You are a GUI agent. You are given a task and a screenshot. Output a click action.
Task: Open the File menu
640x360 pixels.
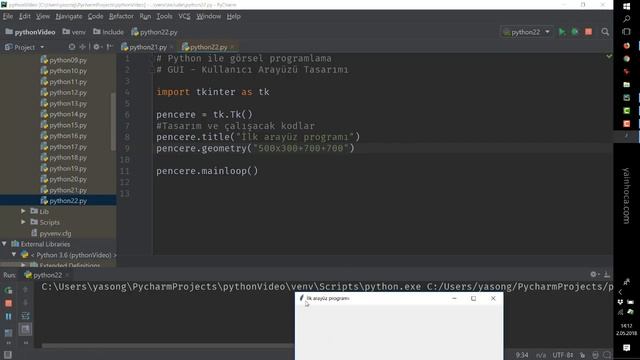pyautogui.click(x=8, y=16)
